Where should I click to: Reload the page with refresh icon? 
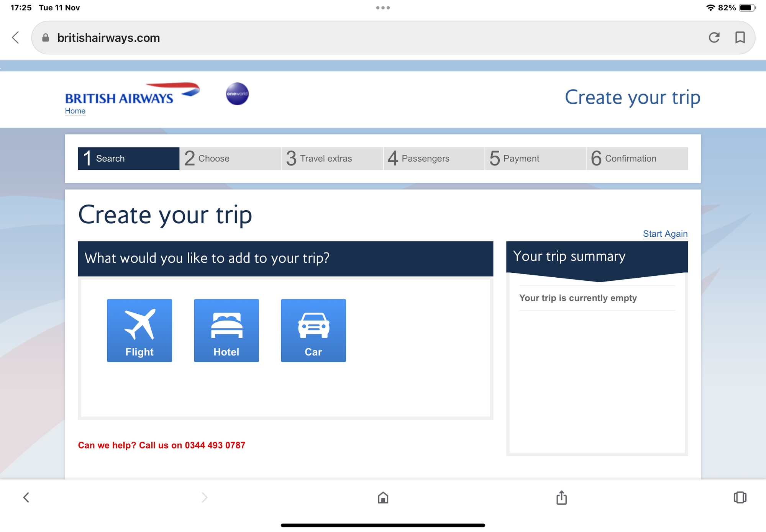pyautogui.click(x=714, y=38)
